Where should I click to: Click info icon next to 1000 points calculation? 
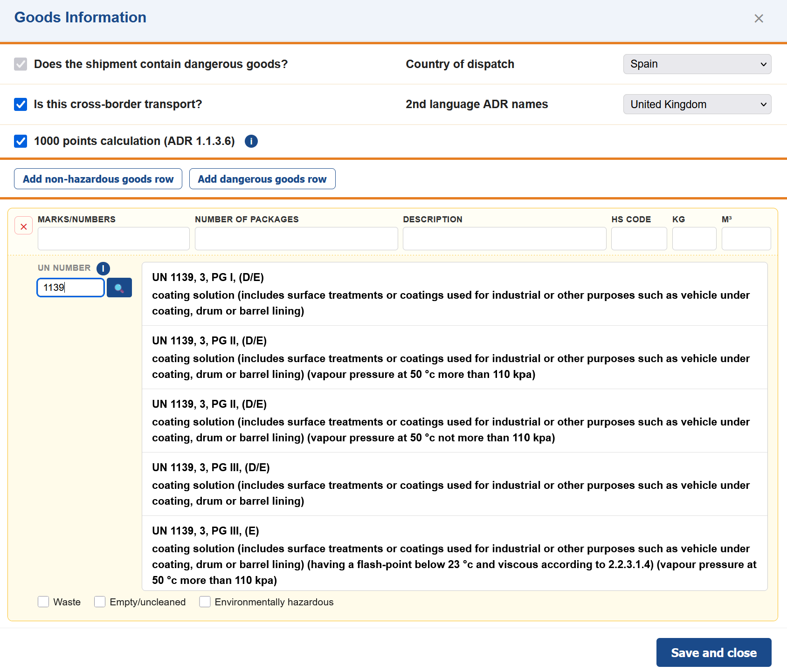click(x=251, y=141)
